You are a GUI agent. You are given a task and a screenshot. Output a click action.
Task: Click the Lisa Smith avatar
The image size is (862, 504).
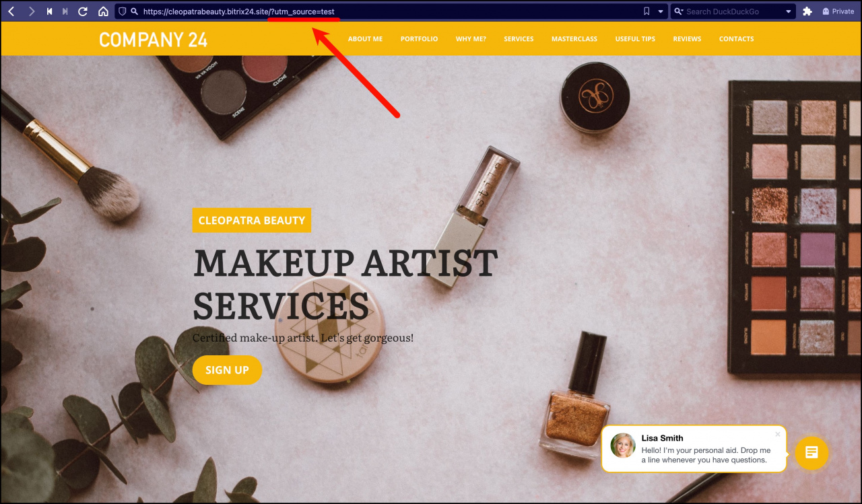[x=623, y=445]
